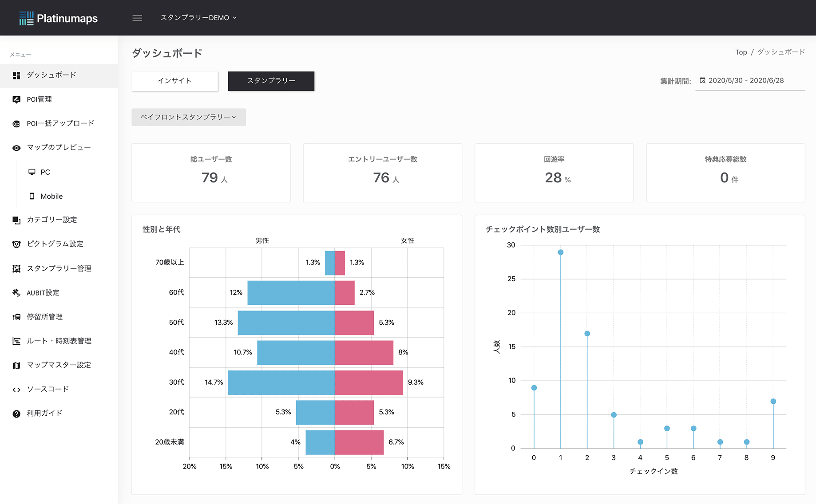This screenshot has height=504, width=816.
Task: Click the Top breadcrumb link
Action: [741, 52]
